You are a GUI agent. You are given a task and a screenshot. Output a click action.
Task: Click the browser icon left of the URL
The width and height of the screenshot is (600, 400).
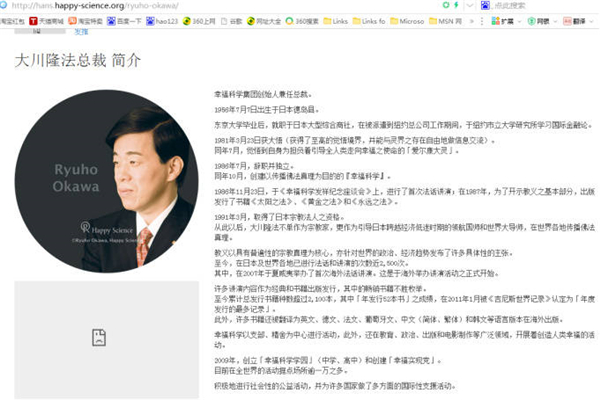pyautogui.click(x=3, y=5)
